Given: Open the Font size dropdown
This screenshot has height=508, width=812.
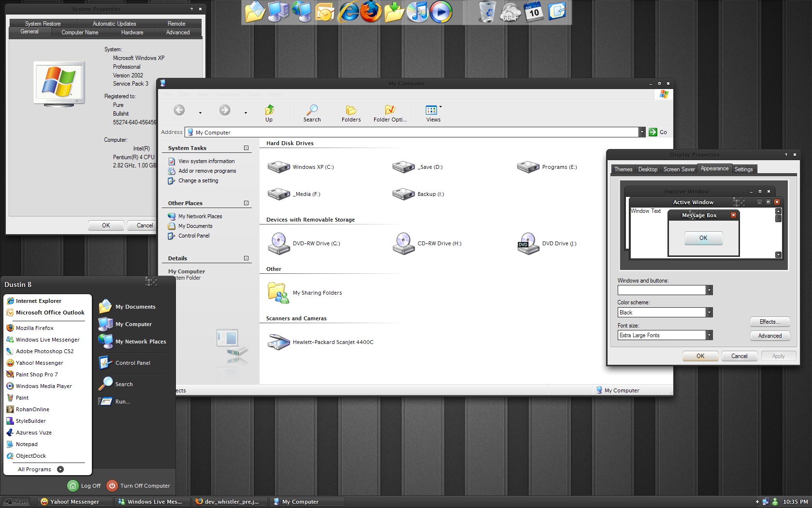Looking at the screenshot, I should tap(709, 335).
